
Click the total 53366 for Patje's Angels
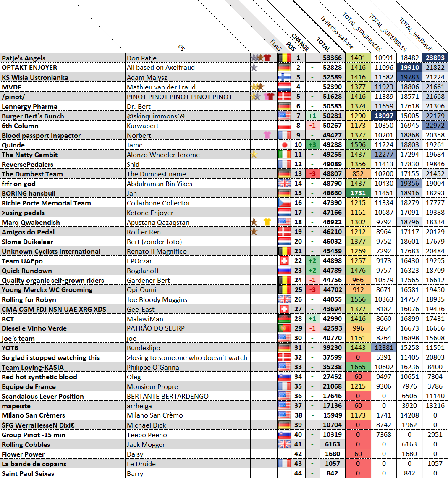tap(332, 58)
